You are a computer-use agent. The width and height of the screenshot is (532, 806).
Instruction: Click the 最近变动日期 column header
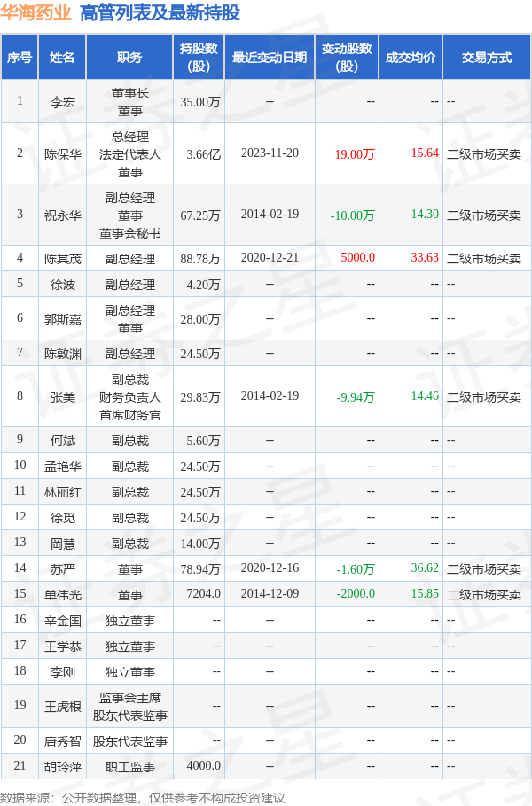[x=270, y=58]
